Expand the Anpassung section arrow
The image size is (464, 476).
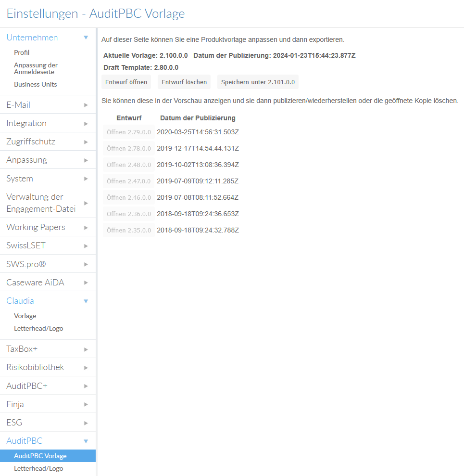86,160
